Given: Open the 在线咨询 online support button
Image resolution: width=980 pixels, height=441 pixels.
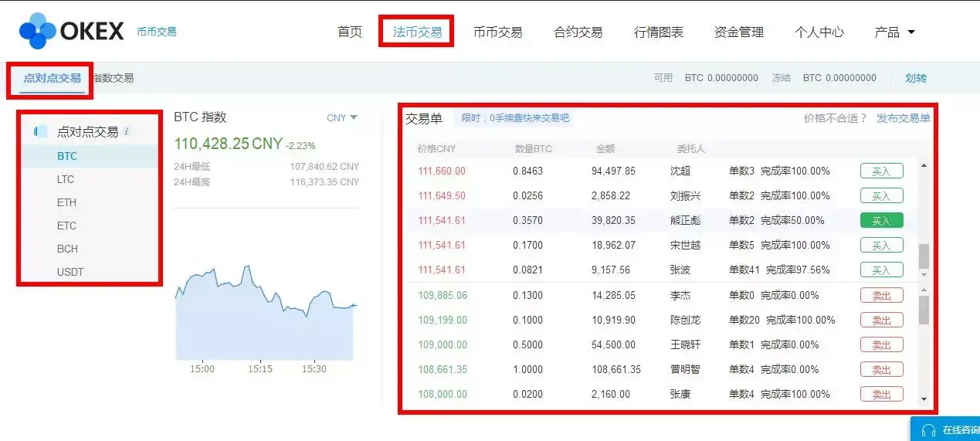Looking at the screenshot, I should click(x=945, y=429).
